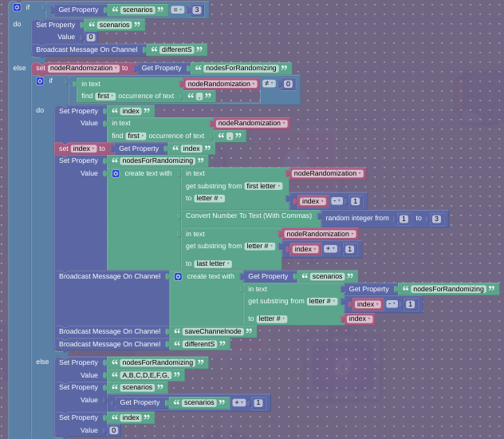
Task: Click the 'saveChannelnode' channel text field
Action: coord(212,331)
